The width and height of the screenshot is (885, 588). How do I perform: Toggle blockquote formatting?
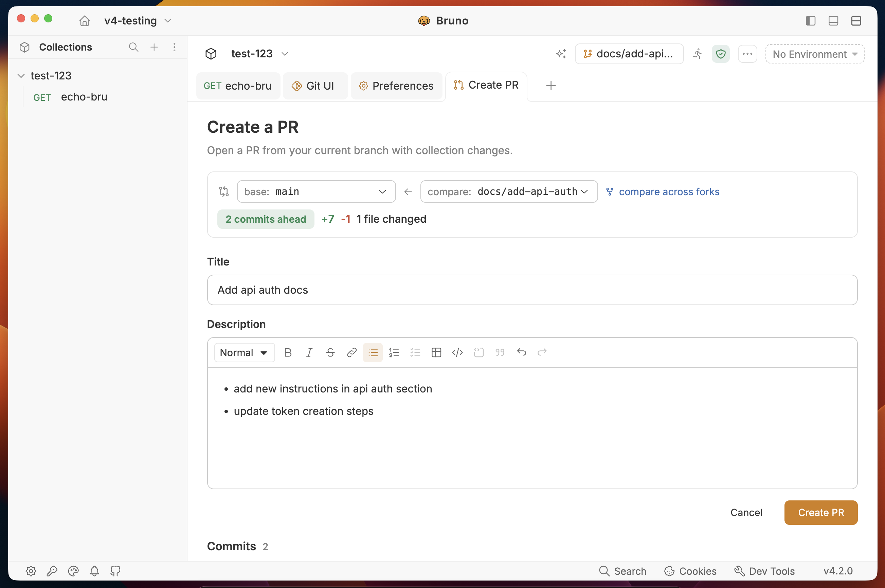500,352
